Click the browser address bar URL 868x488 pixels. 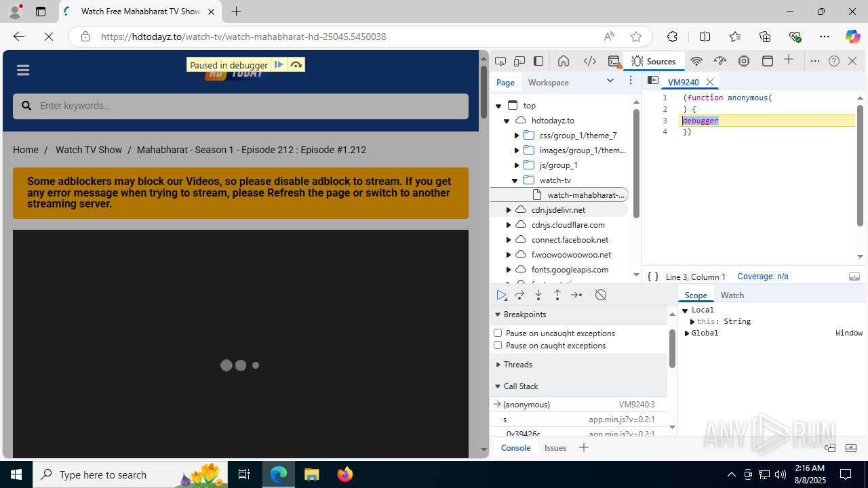click(x=243, y=37)
